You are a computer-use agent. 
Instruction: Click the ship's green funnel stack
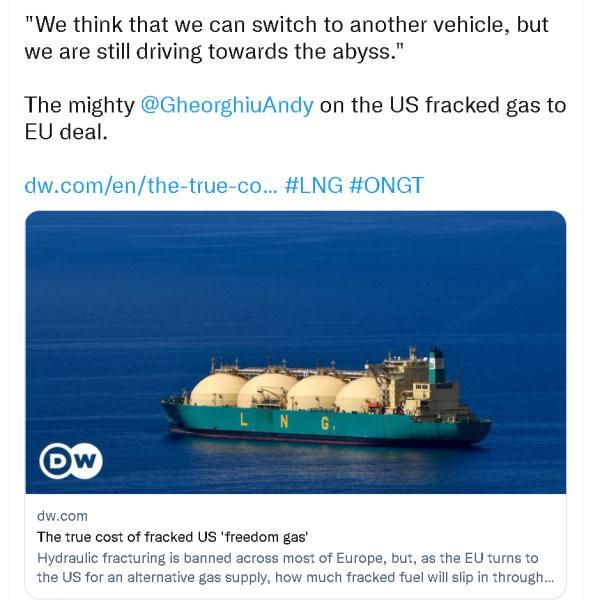coord(437,366)
